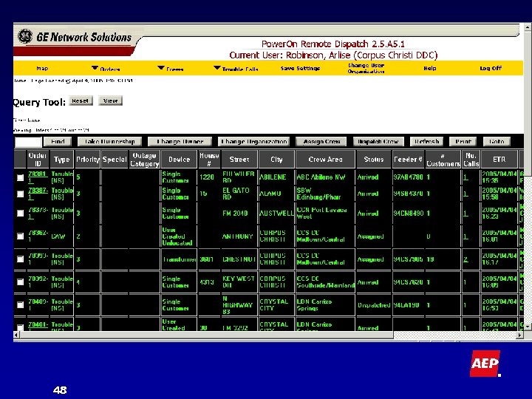Sort by the Type column header
The width and height of the screenshot is (532, 399).
[x=61, y=160]
